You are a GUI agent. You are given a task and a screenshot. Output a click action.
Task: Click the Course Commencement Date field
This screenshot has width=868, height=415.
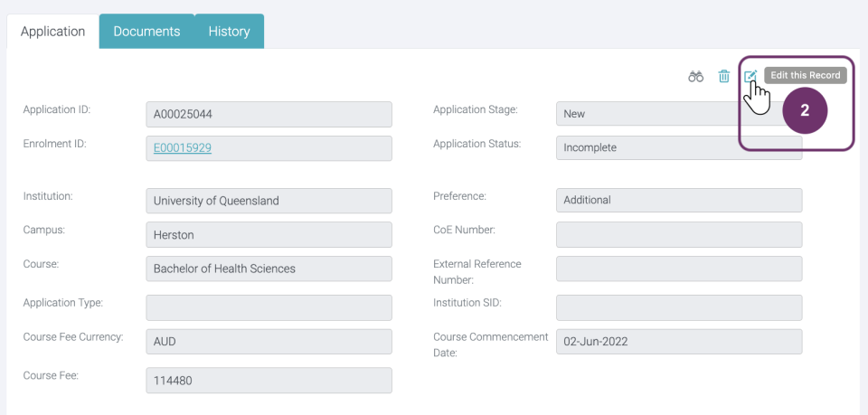coord(678,342)
